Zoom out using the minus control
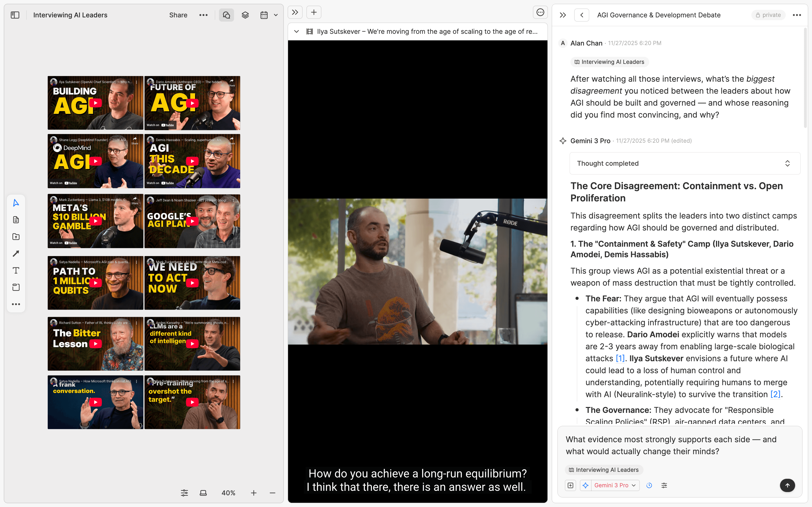This screenshot has width=812, height=507. [x=272, y=493]
